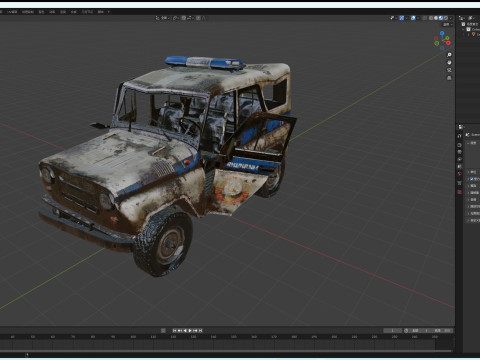Click the pan view hand icon
This screenshot has width=480, height=360.
(x=449, y=62)
